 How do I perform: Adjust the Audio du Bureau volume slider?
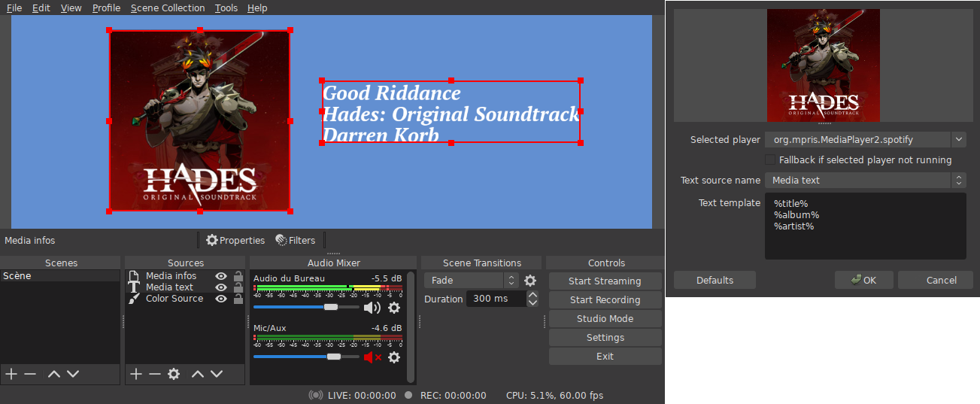click(x=306, y=307)
